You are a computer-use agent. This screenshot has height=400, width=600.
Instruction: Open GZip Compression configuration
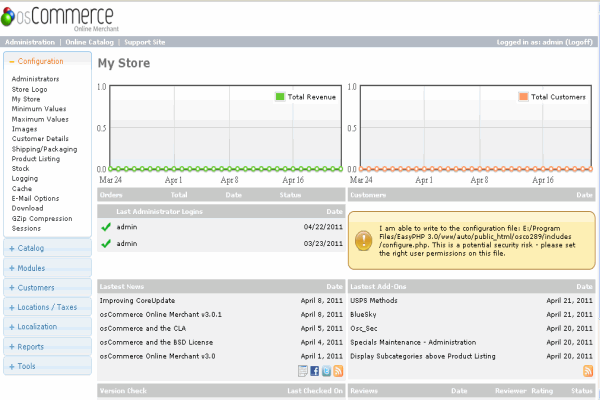[42, 219]
